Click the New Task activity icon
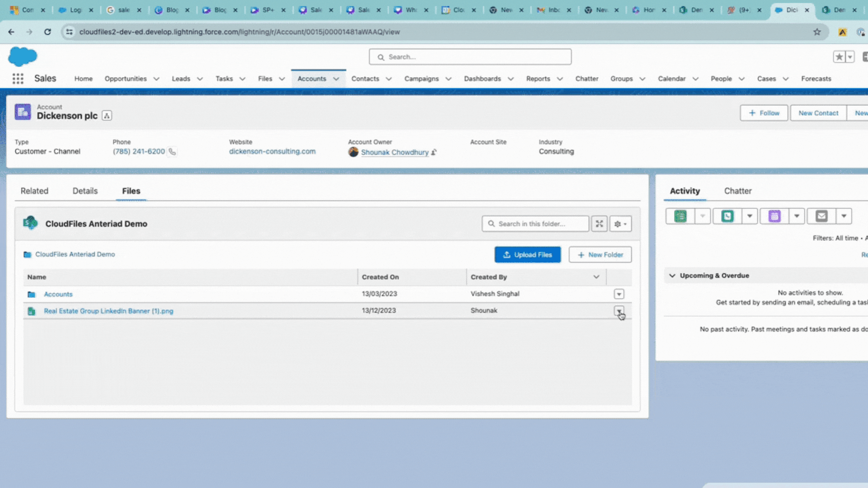Viewport: 868px width, 488px height. coord(680,216)
